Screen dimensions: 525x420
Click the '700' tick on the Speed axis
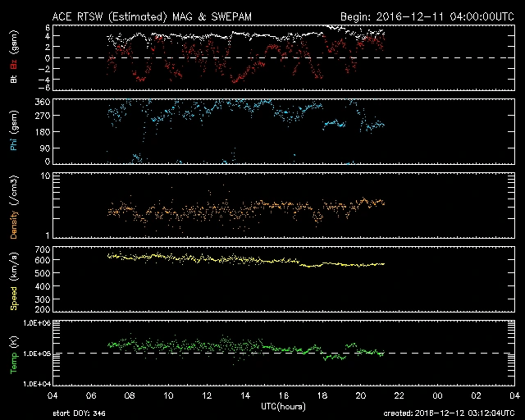[43, 249]
